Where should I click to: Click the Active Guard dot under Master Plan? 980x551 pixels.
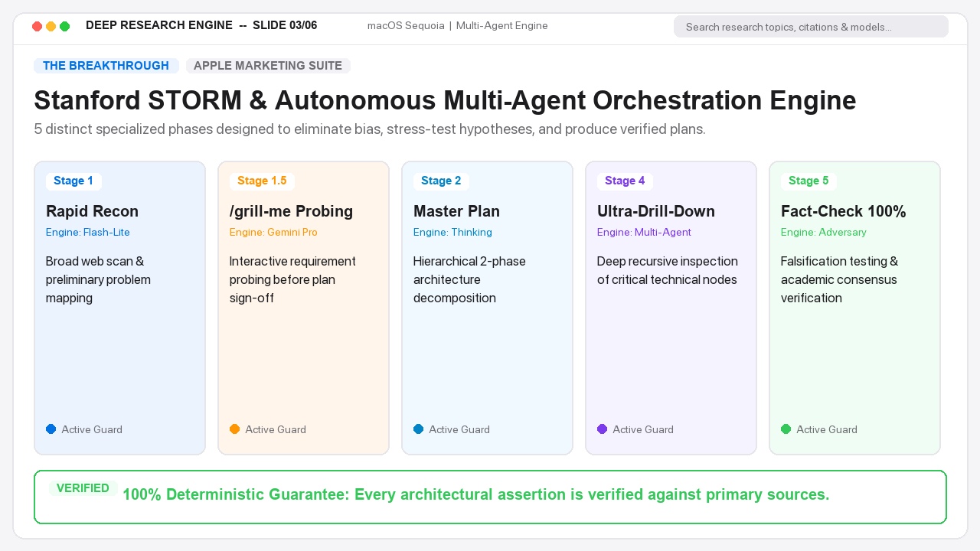click(419, 429)
